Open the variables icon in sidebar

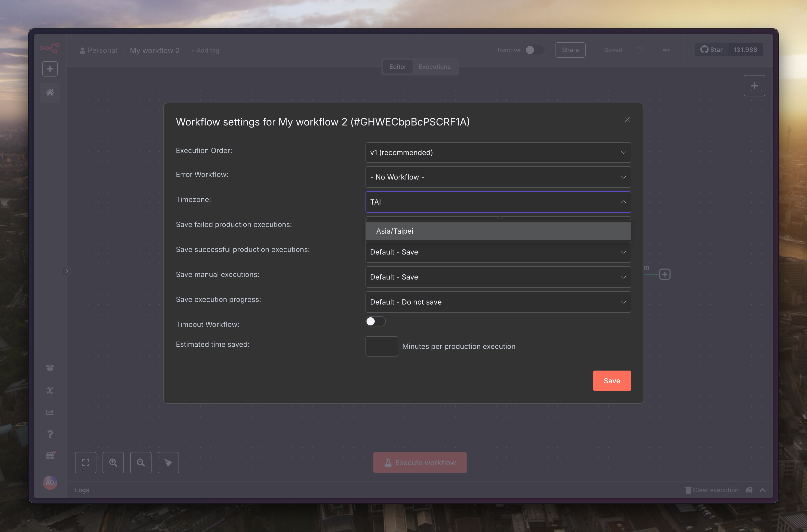tap(50, 390)
